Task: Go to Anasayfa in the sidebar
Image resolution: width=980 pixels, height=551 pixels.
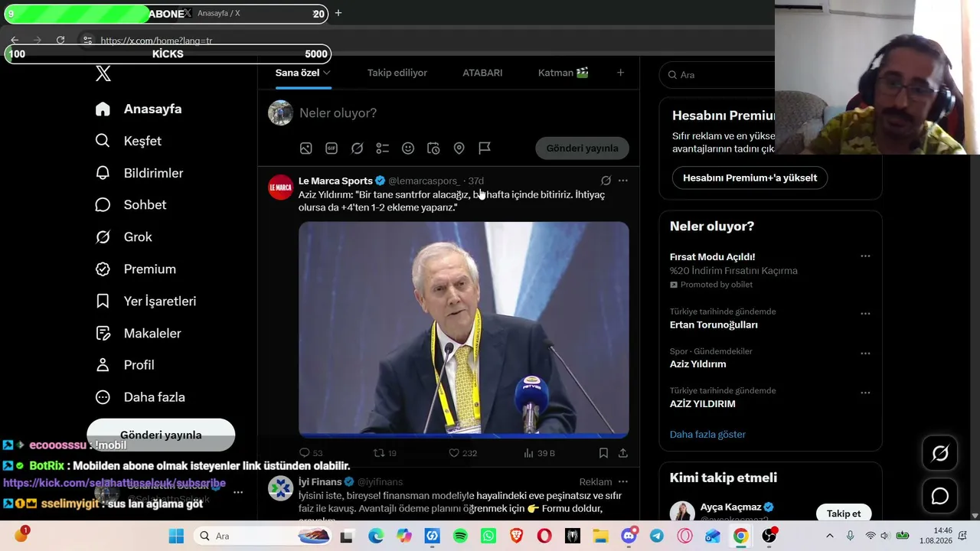Action: point(139,109)
